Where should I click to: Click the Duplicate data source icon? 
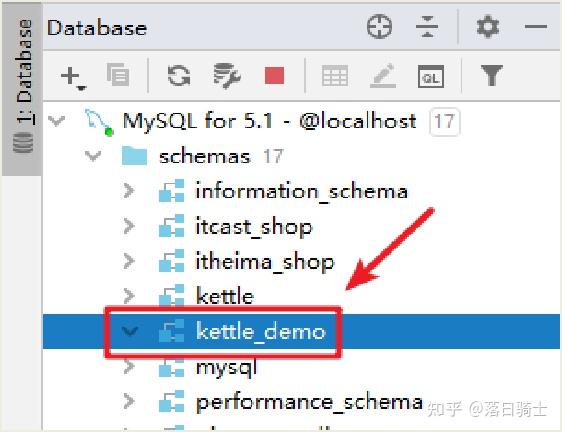118,75
